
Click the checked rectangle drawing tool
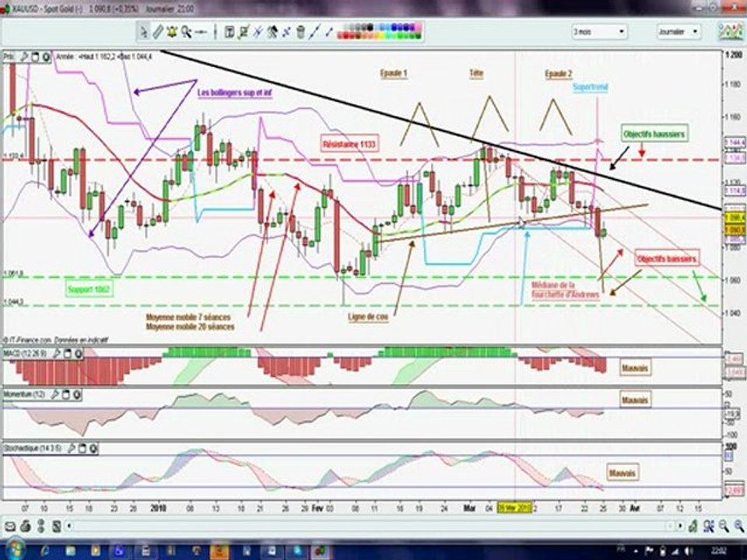coord(244,32)
